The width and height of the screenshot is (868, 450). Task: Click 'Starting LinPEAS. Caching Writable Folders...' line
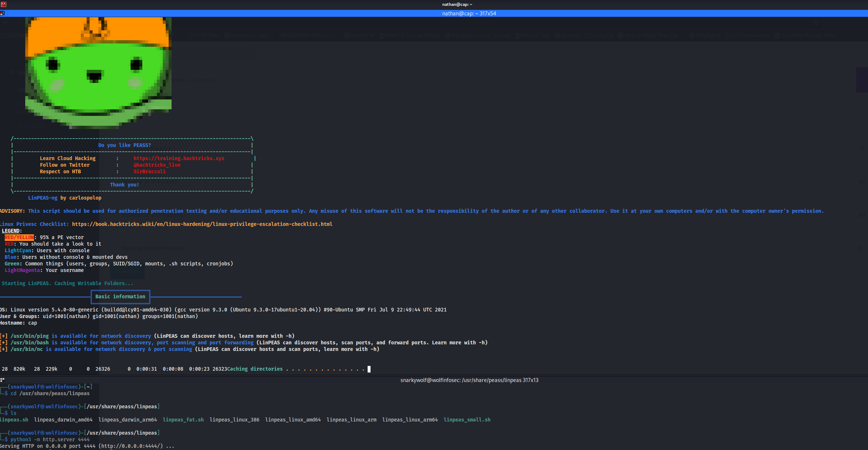tap(68, 283)
